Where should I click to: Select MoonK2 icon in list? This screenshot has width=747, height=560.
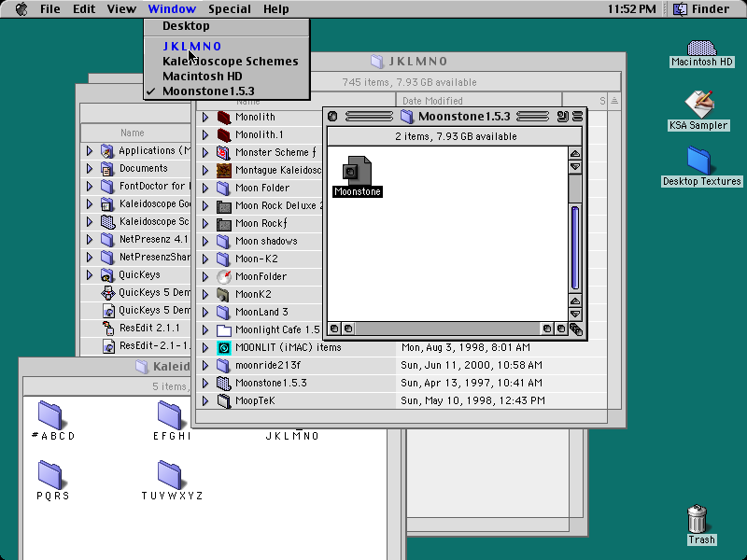[x=223, y=294]
